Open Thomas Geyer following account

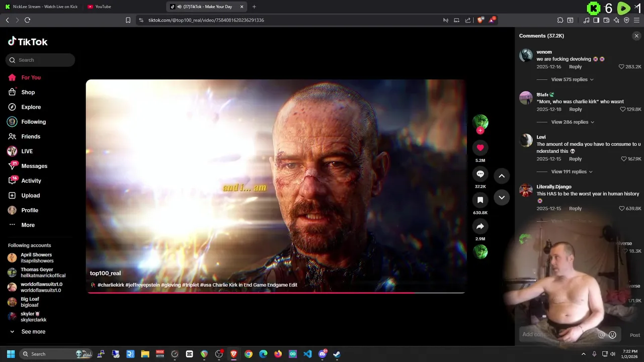point(37,273)
